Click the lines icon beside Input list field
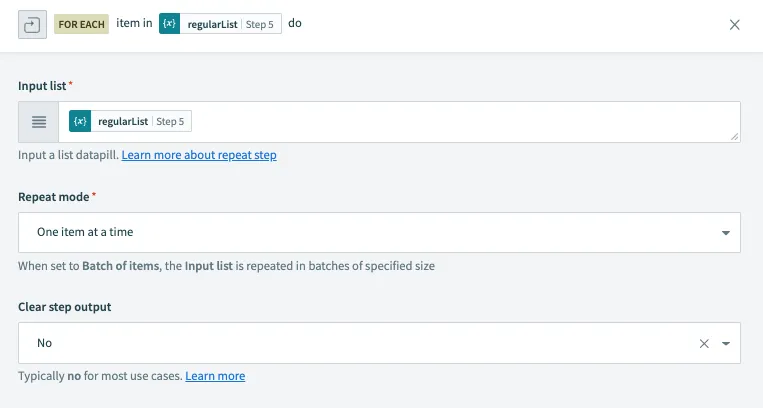This screenshot has width=763, height=408. [39, 122]
